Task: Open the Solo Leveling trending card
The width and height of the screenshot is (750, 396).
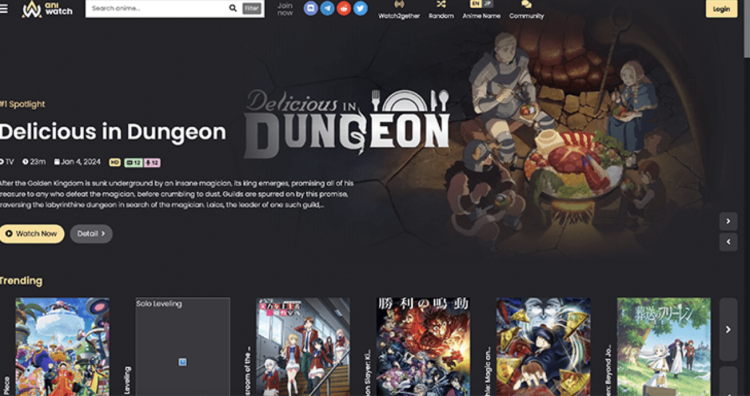Action: click(182, 347)
